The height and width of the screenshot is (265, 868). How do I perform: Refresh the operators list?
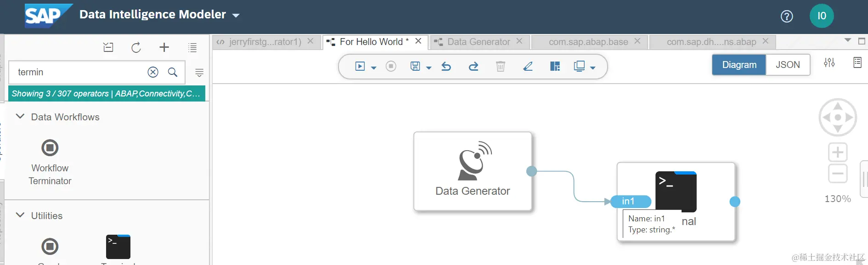tap(136, 47)
